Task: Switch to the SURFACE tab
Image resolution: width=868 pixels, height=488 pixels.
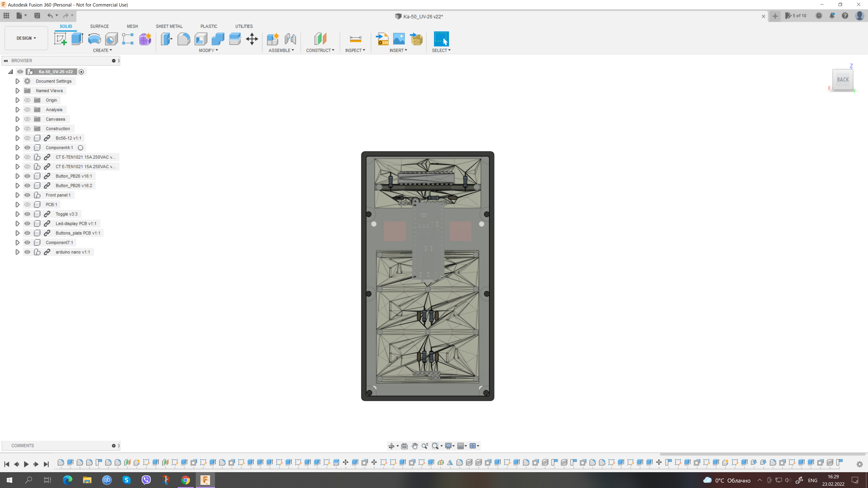Action: tap(99, 26)
